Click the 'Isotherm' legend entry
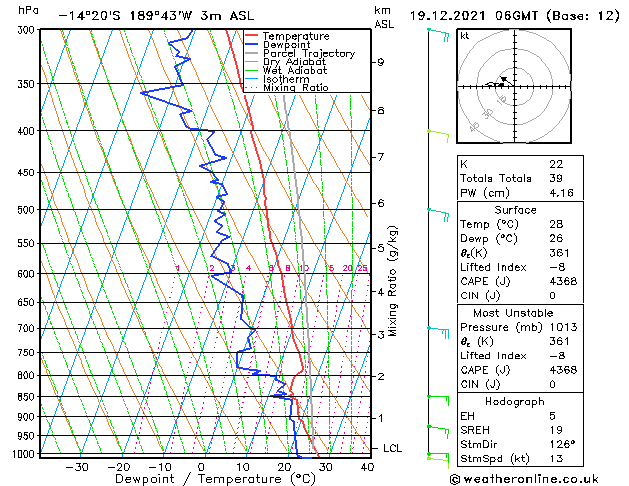Viewport: 629px width, 486px height. [286, 79]
